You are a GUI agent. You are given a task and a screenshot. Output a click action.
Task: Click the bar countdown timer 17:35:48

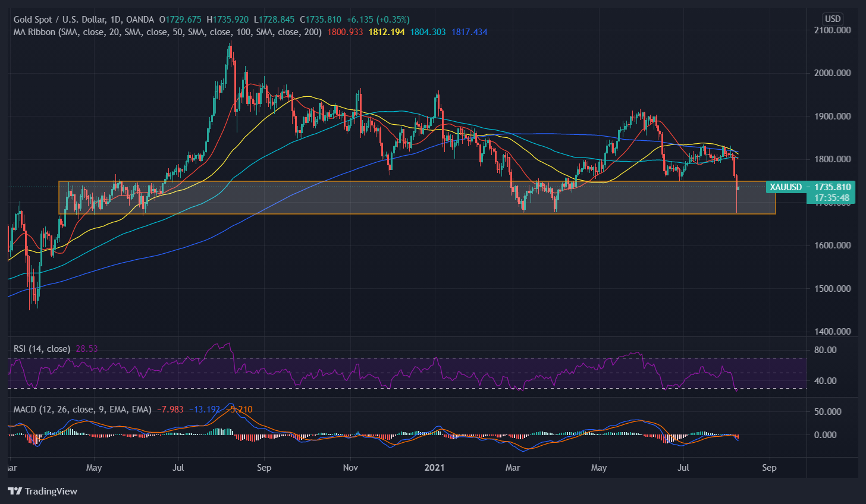[x=832, y=198]
